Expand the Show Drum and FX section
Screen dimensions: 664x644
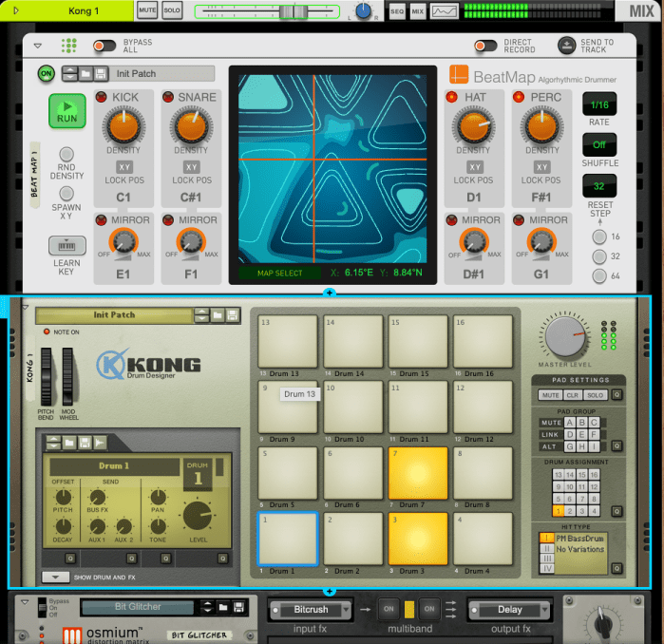tap(56, 577)
